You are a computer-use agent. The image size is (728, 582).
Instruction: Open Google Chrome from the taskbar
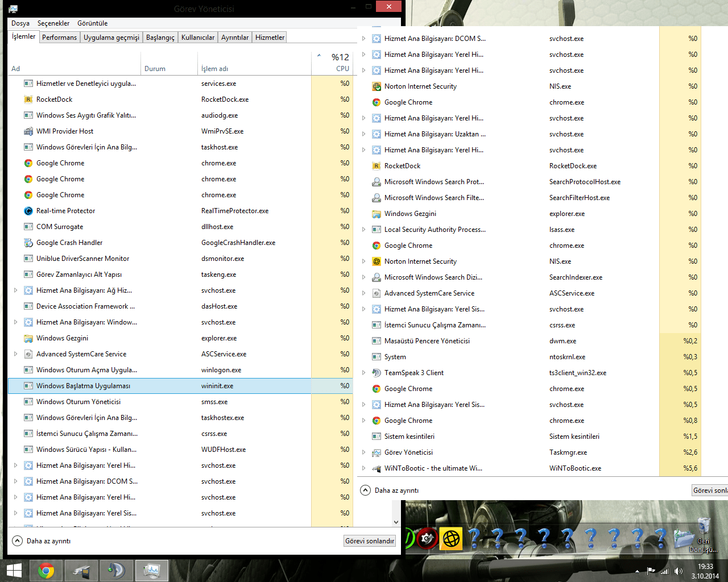point(46,571)
